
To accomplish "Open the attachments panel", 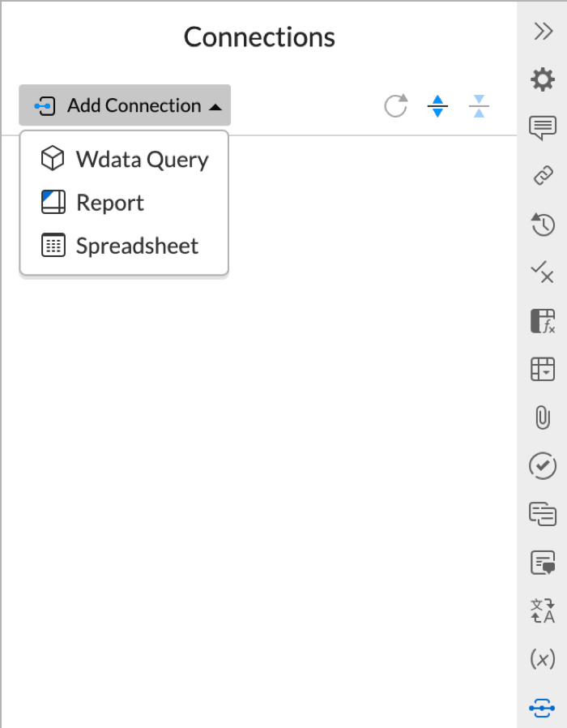I will [x=542, y=418].
